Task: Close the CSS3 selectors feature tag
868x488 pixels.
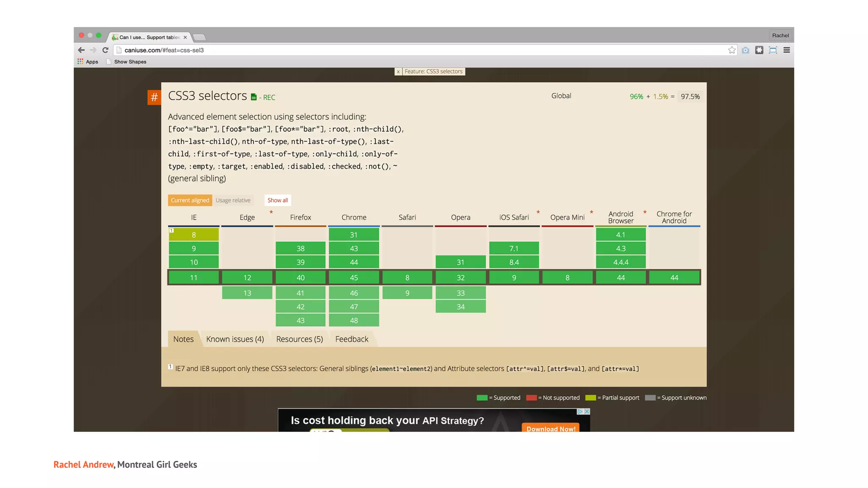Action: pos(398,72)
